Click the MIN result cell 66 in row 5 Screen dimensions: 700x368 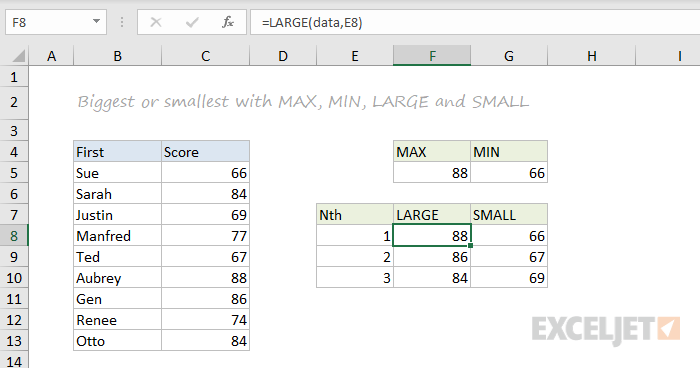point(509,173)
